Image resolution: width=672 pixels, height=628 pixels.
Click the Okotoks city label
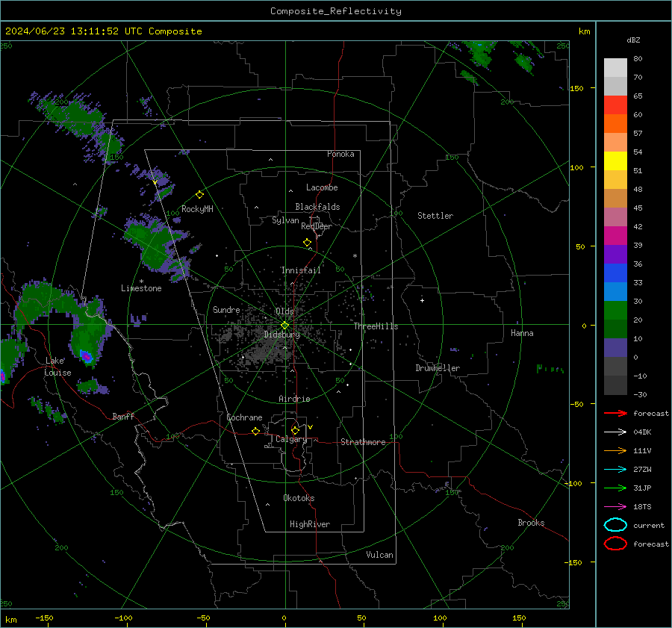click(x=299, y=498)
